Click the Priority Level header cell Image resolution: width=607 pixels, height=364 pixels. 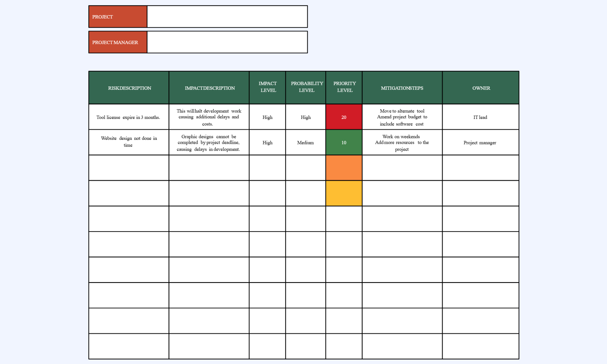(344, 88)
